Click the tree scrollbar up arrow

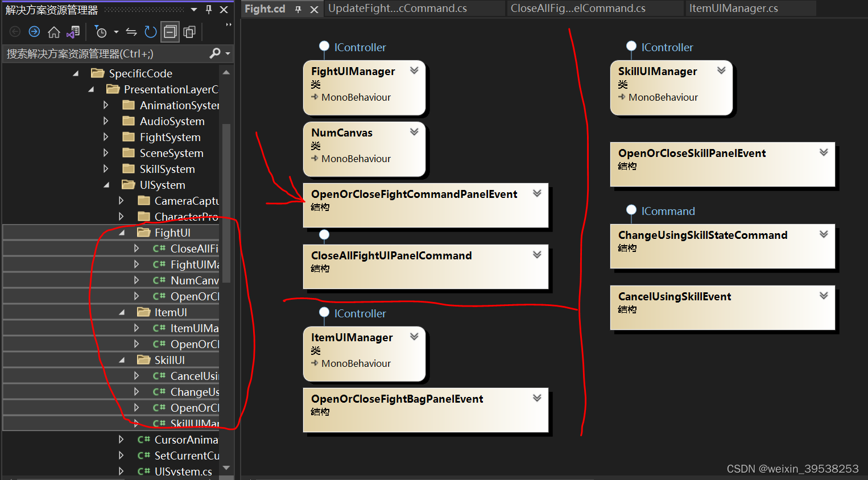click(226, 73)
